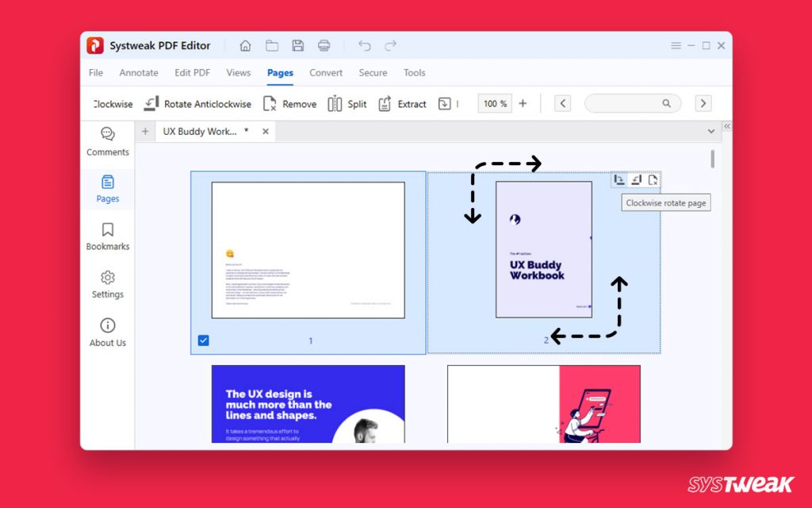The image size is (812, 508).
Task: Click the Remove pages icon
Action: [289, 103]
